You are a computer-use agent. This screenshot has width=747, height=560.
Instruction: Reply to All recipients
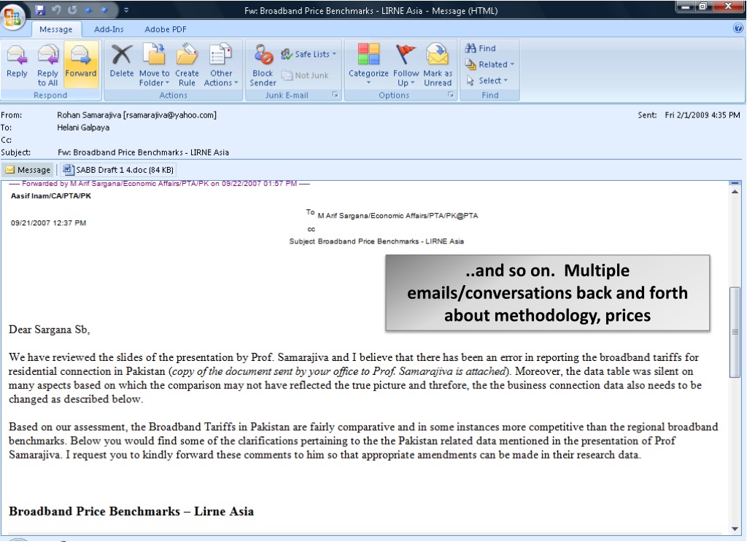(x=47, y=64)
